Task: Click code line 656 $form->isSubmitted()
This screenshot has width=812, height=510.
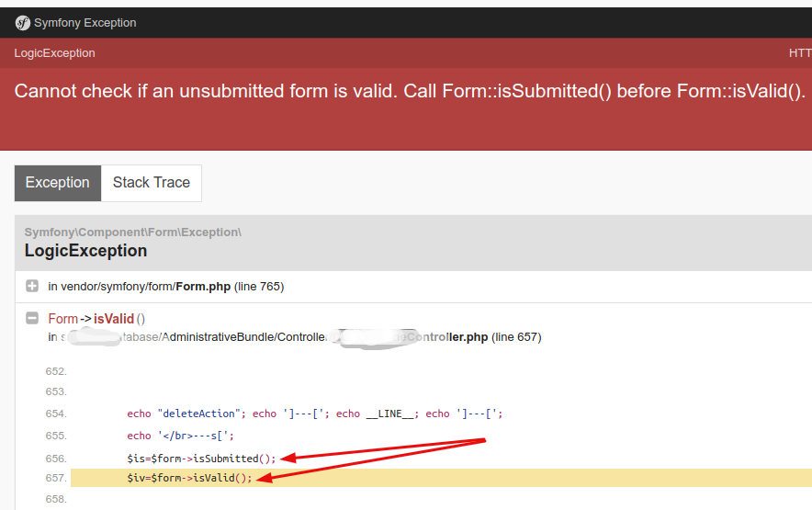Action: coord(201,459)
